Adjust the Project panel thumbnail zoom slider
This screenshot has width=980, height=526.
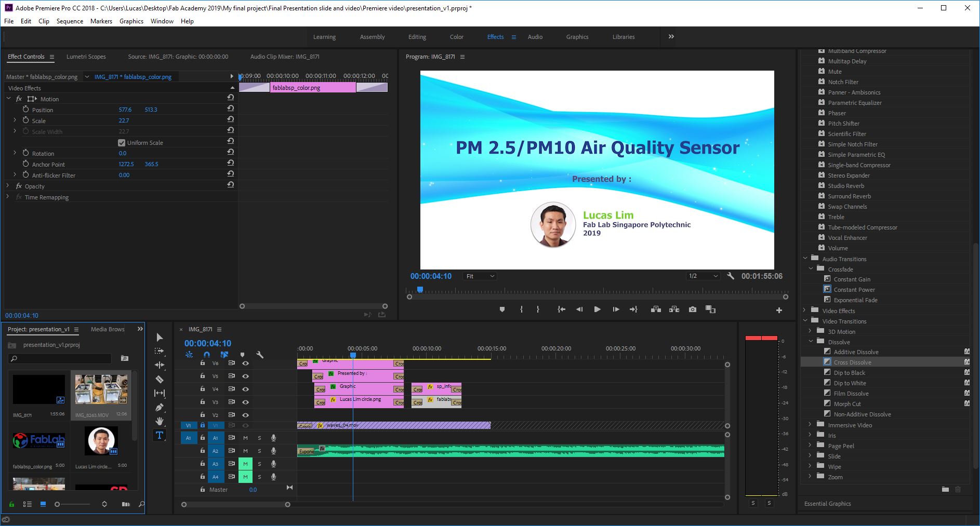click(73, 504)
